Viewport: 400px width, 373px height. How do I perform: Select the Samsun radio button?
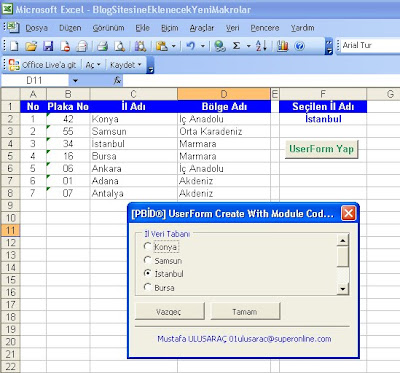147,260
